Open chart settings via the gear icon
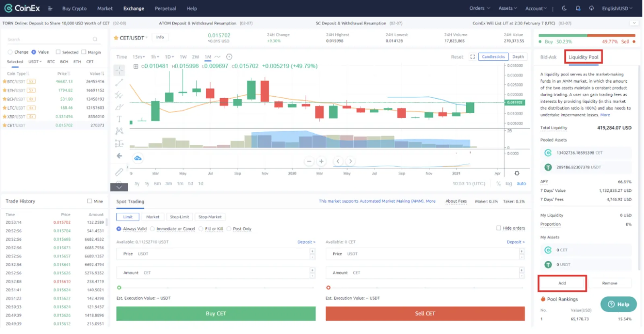 point(517,173)
